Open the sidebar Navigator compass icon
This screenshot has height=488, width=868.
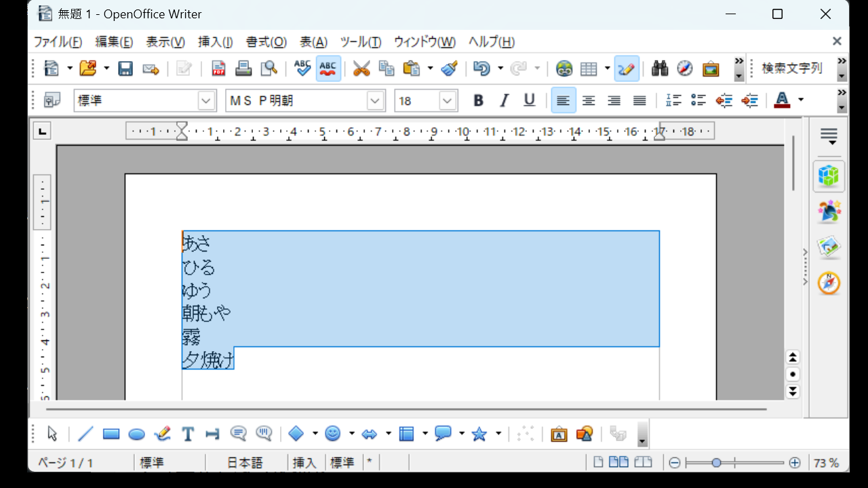(x=829, y=283)
